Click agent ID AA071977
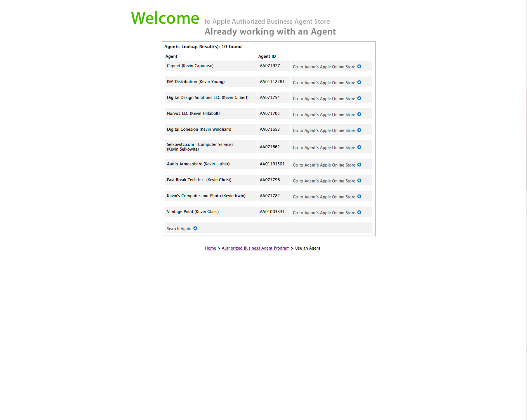Image resolution: width=527 pixels, height=420 pixels. pos(270,66)
